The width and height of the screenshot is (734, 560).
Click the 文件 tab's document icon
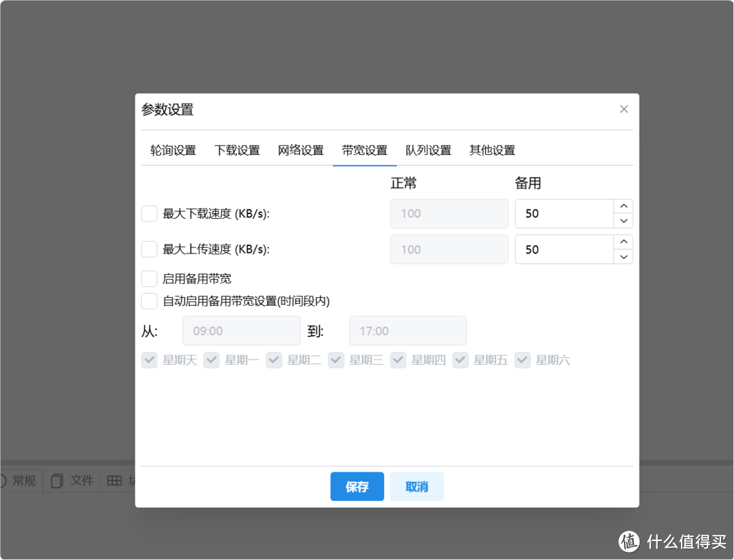57,480
